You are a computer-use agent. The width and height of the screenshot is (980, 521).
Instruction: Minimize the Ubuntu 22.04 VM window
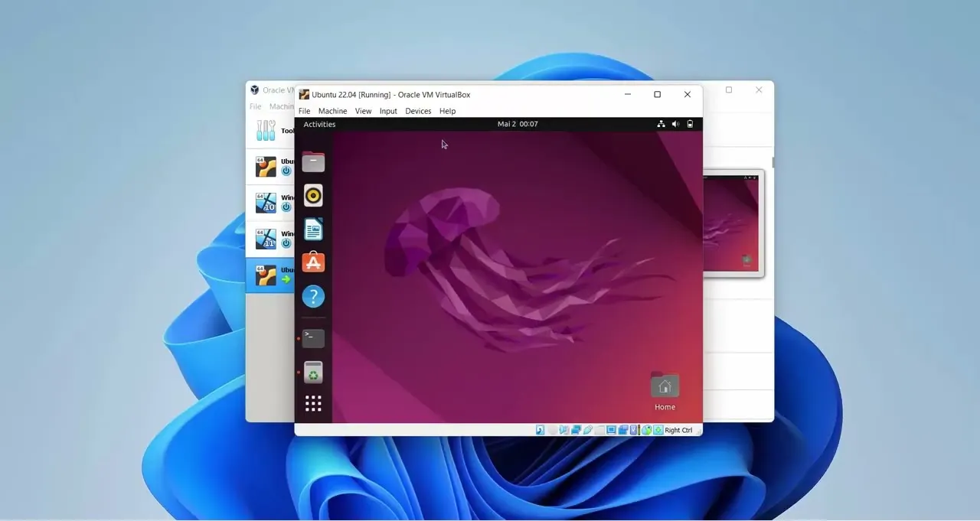point(628,94)
